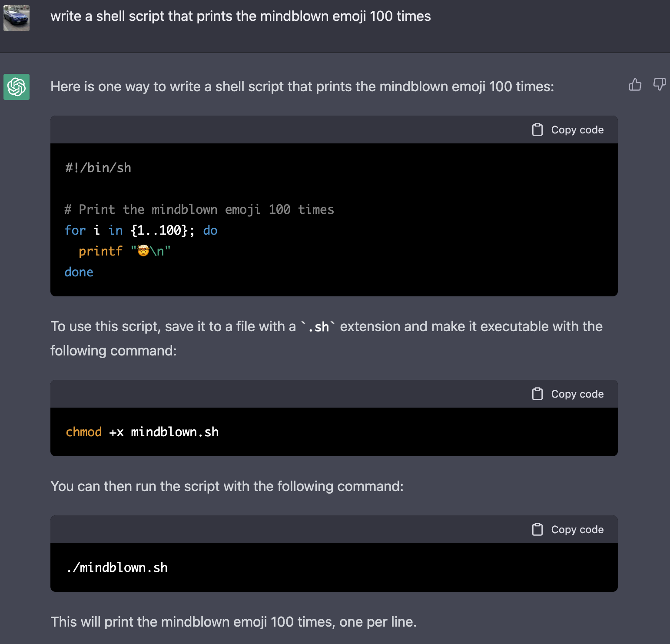Click the for loop keyword in the script
This screenshot has width=670, height=644.
tap(75, 230)
